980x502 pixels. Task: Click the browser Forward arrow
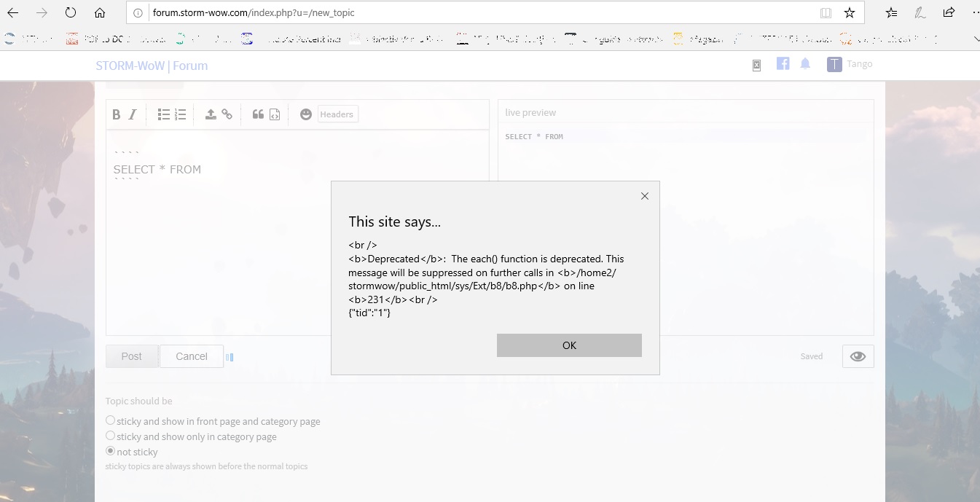point(42,12)
